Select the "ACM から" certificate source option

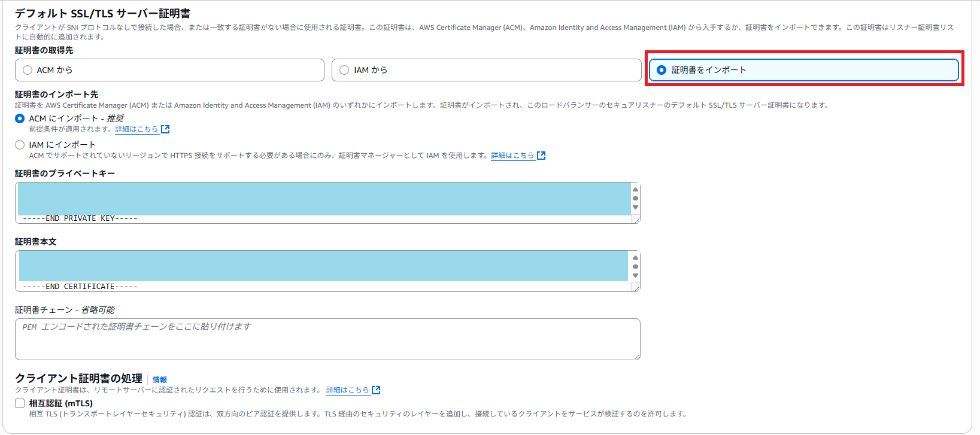[169, 70]
